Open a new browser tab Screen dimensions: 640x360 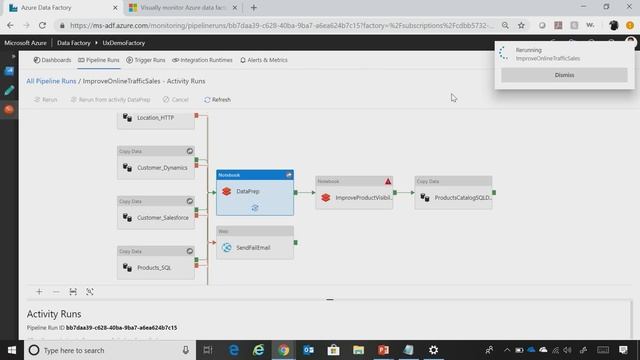253,8
